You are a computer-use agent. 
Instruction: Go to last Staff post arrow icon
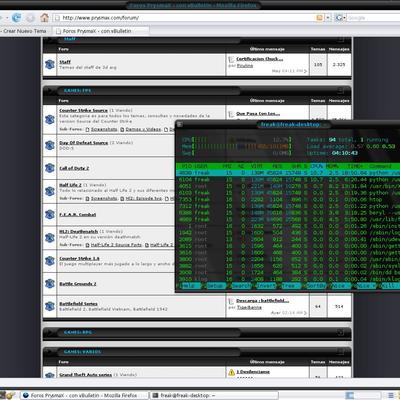(305, 71)
